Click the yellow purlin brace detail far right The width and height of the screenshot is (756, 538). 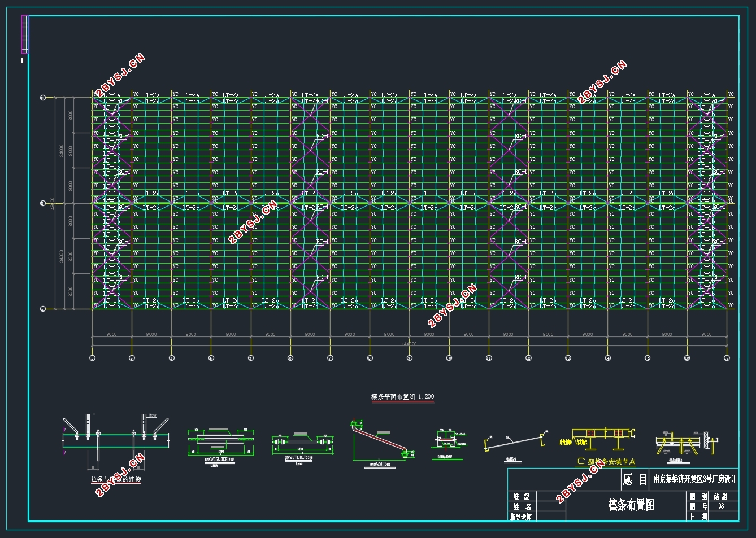point(687,444)
